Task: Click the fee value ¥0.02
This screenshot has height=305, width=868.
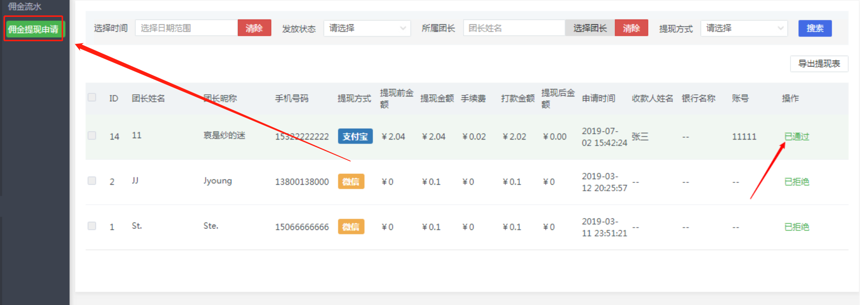Action: [x=474, y=137]
